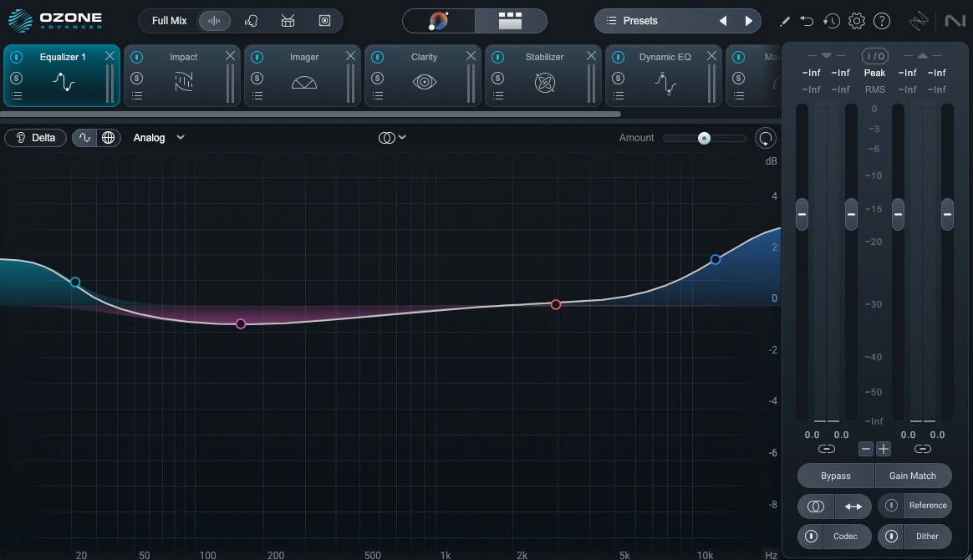Toggle power on Clarity module

pyautogui.click(x=378, y=57)
